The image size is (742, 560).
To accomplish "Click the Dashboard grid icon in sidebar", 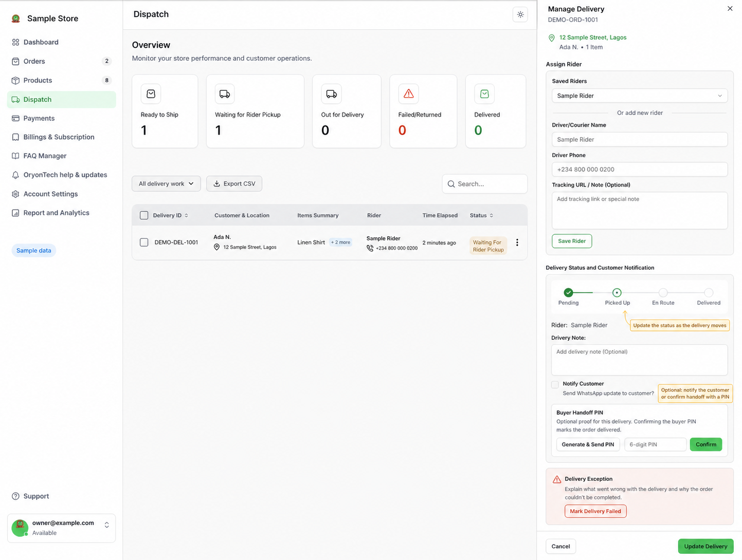I will tap(15, 42).
